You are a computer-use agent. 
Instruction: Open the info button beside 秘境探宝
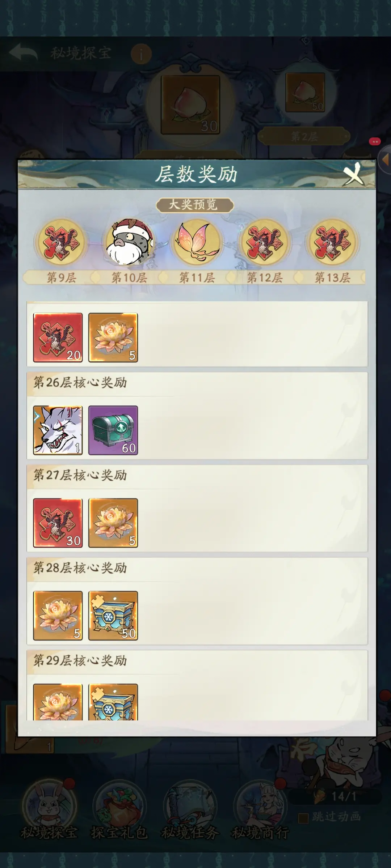(x=141, y=54)
